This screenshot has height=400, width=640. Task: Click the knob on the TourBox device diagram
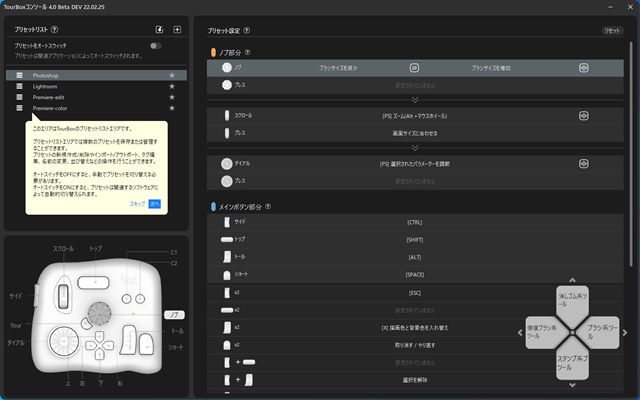[x=100, y=313]
